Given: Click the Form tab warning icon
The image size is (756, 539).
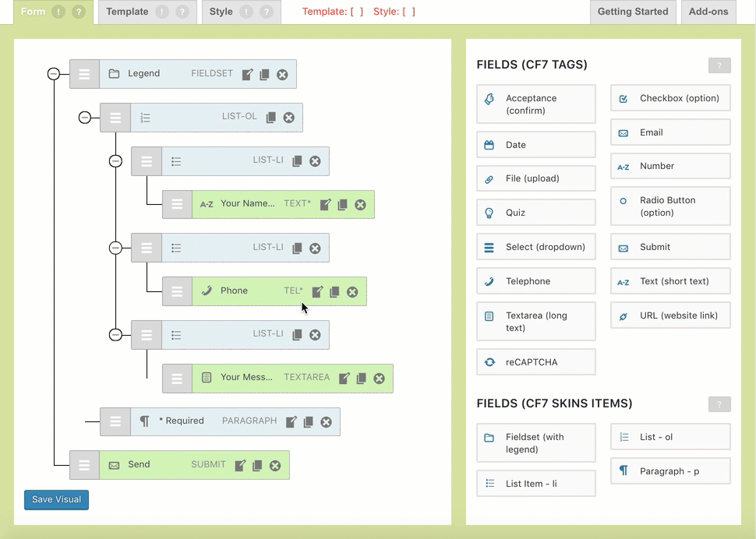Looking at the screenshot, I should click(58, 12).
